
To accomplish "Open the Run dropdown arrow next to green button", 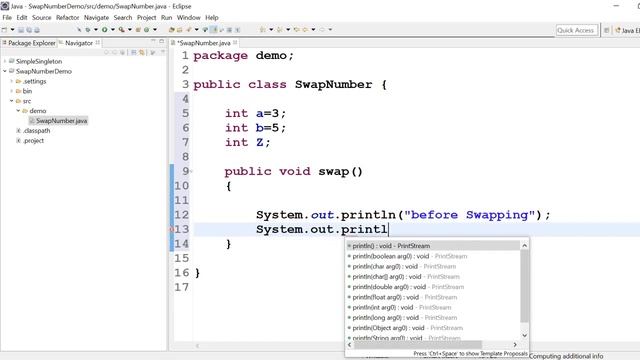I will click(x=113, y=30).
